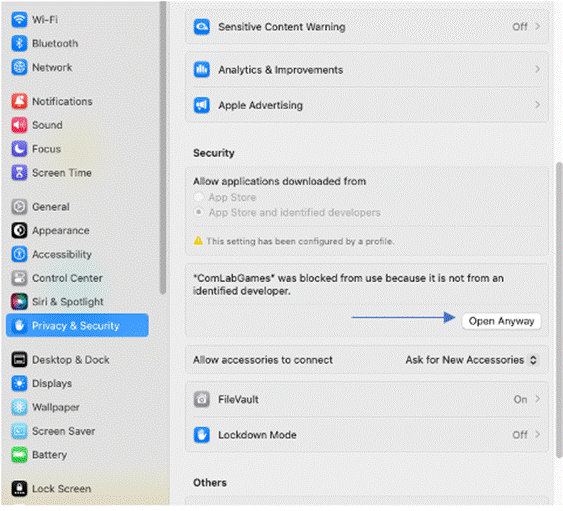Click 'Allow accessories to connect' label
The image size is (563, 511).
[263, 360]
